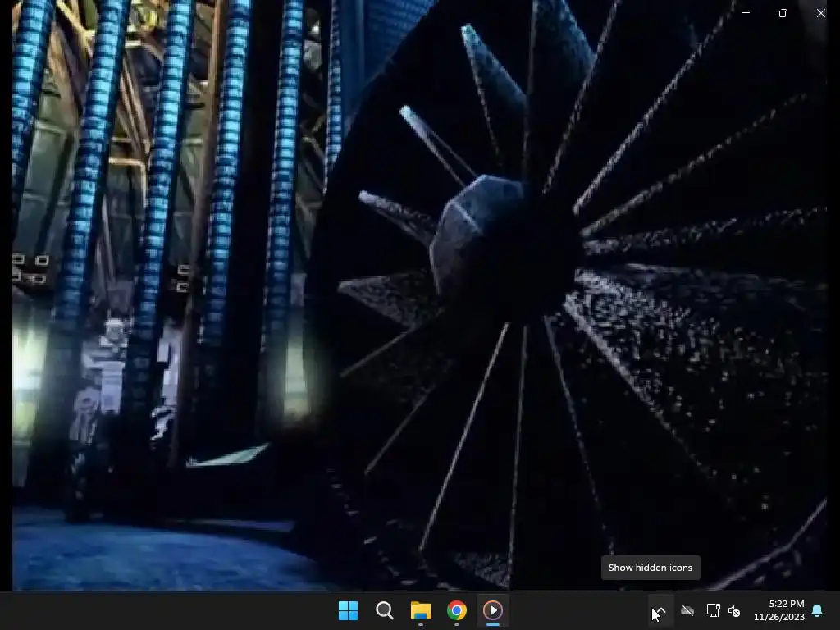Open taskbar Search
The width and height of the screenshot is (840, 630).
(385, 610)
